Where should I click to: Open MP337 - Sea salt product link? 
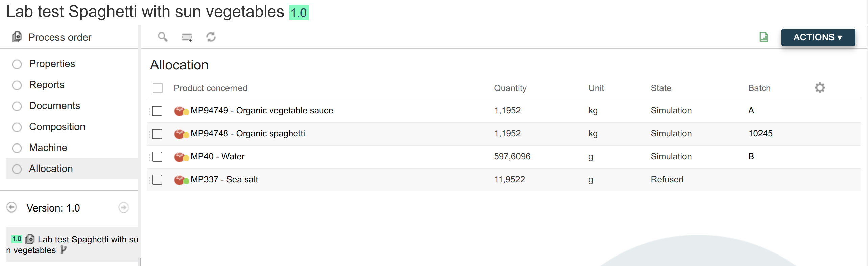tap(224, 180)
